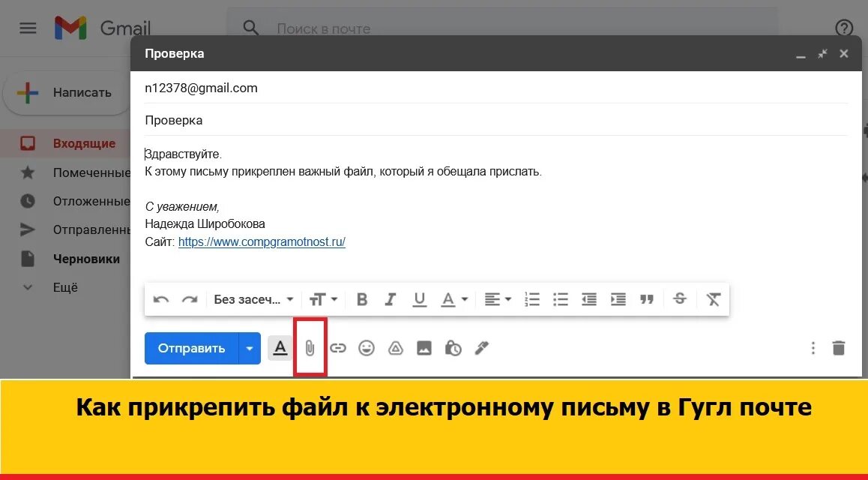Toggle formatting options underlined A icon

pyautogui.click(x=280, y=348)
